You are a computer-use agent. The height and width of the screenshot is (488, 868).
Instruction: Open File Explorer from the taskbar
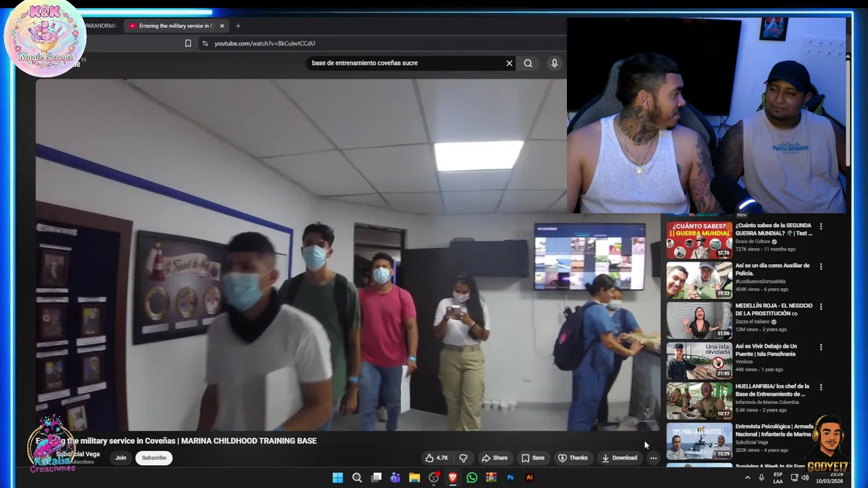click(x=414, y=477)
